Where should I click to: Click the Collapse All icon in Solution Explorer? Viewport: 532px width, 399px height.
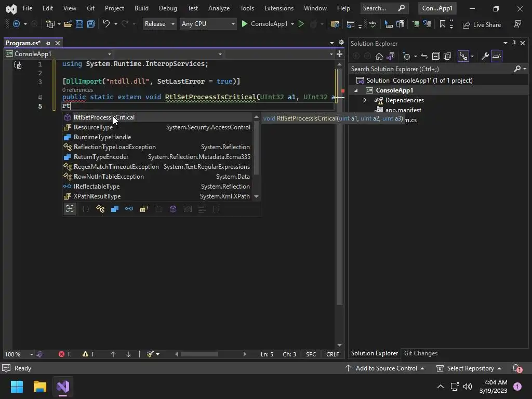pyautogui.click(x=436, y=56)
